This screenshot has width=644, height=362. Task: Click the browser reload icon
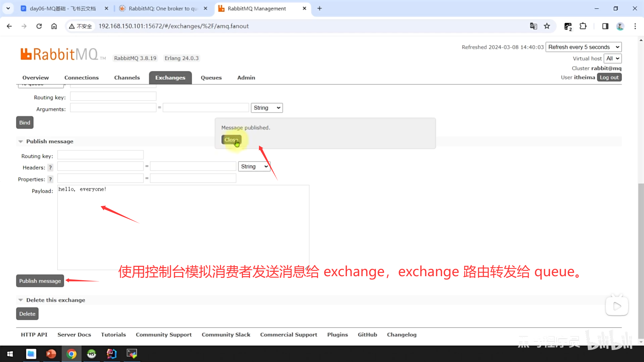click(39, 26)
